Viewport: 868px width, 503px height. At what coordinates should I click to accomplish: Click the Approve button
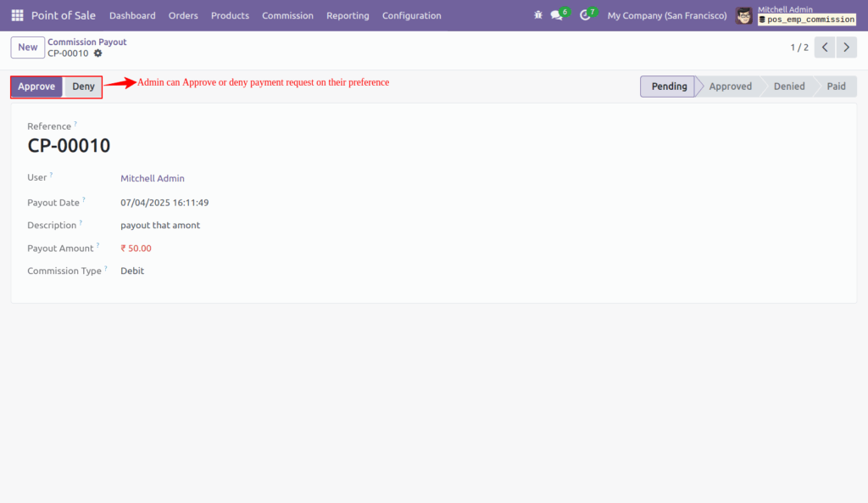click(36, 86)
